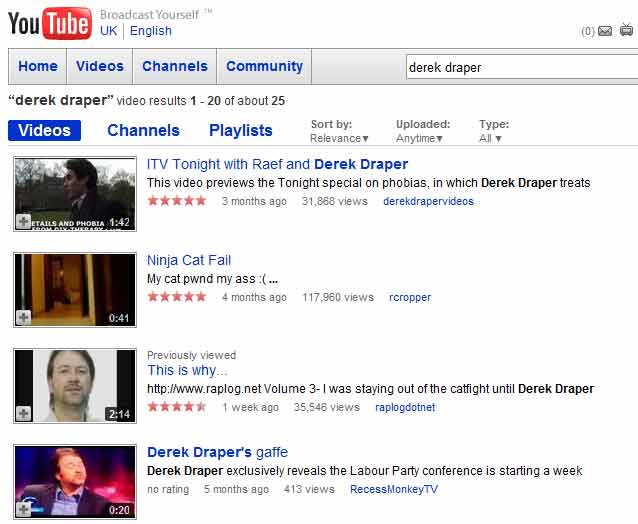Open the Sort by Relevance dropdown
The image size is (638, 524).
coord(339,139)
